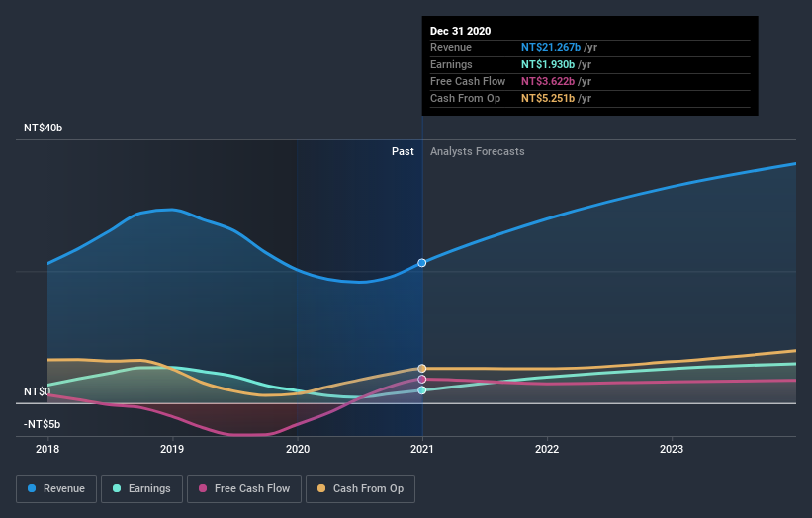The height and width of the screenshot is (518, 812).
Task: Click the Revenue row label in tooltip
Action: pos(451,47)
